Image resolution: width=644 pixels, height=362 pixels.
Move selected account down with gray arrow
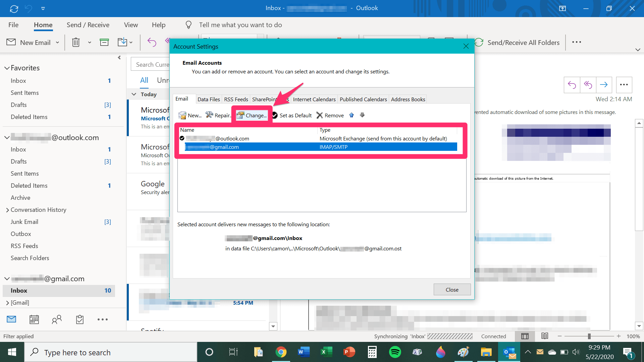coord(362,115)
